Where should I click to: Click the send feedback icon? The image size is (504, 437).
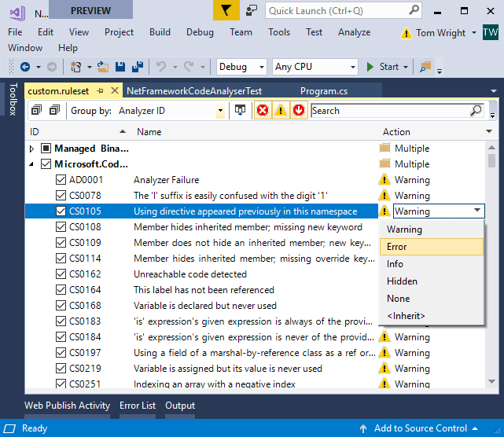252,10
